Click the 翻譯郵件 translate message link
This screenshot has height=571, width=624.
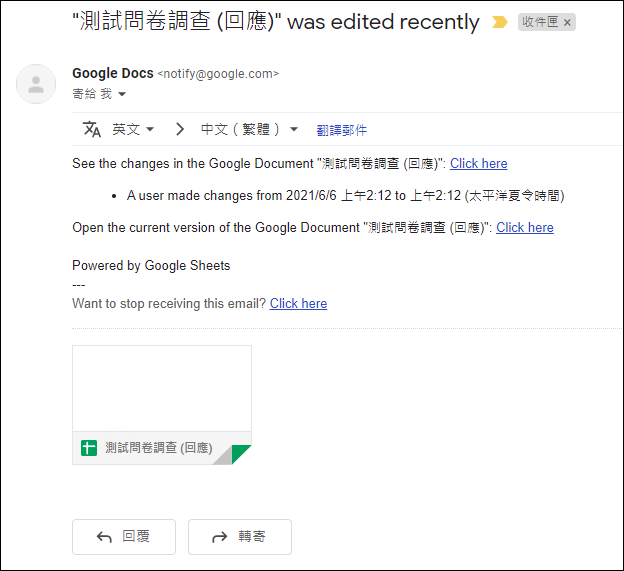[341, 130]
